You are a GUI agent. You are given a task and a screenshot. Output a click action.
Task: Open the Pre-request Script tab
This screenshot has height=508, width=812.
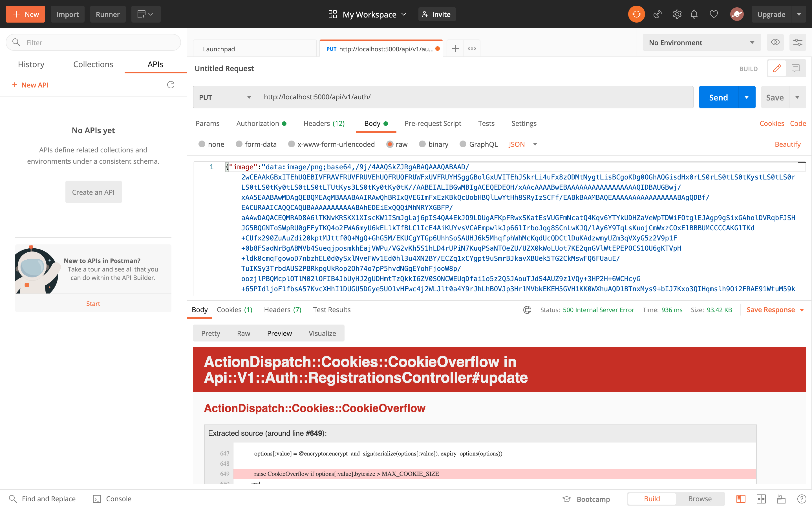433,123
